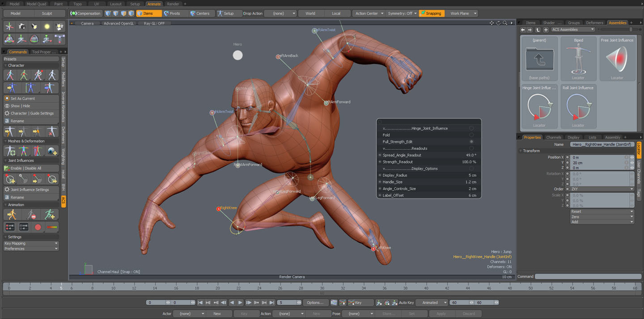Click the Record button in the Animation section

(38, 227)
